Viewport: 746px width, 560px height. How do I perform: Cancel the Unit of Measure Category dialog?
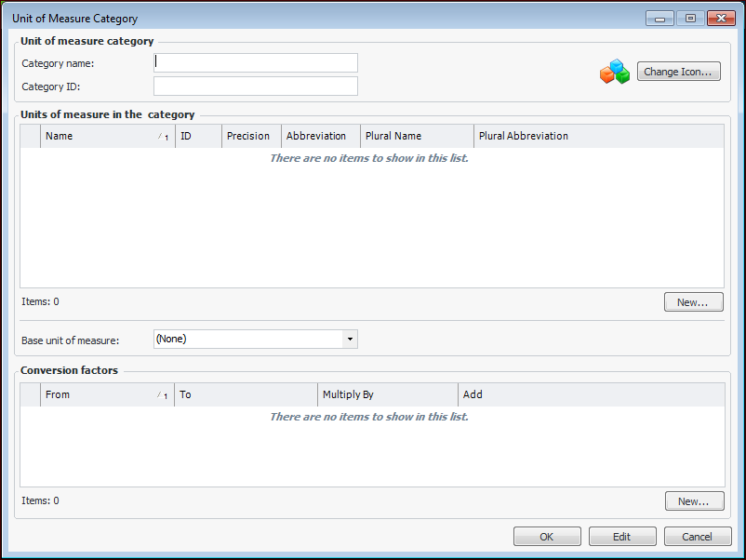698,537
